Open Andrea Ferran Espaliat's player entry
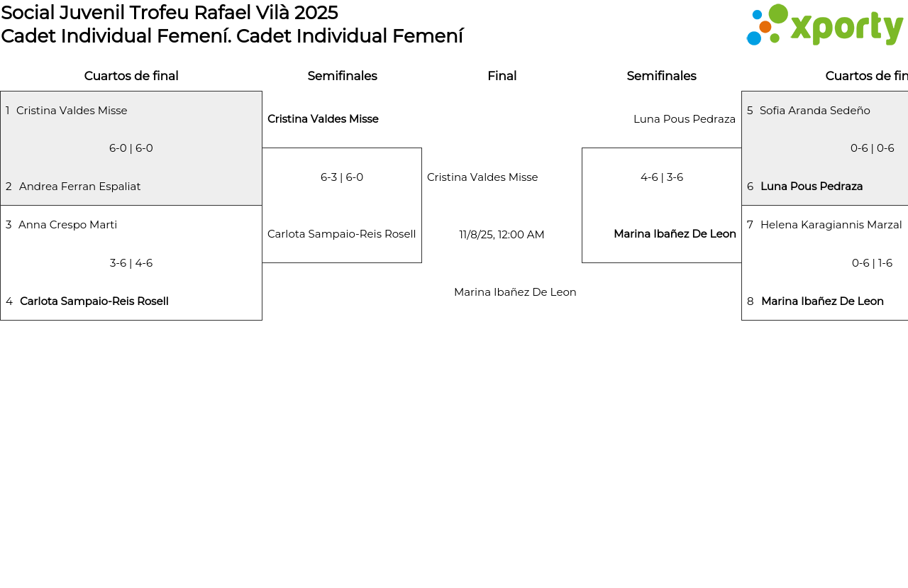 pos(79,187)
